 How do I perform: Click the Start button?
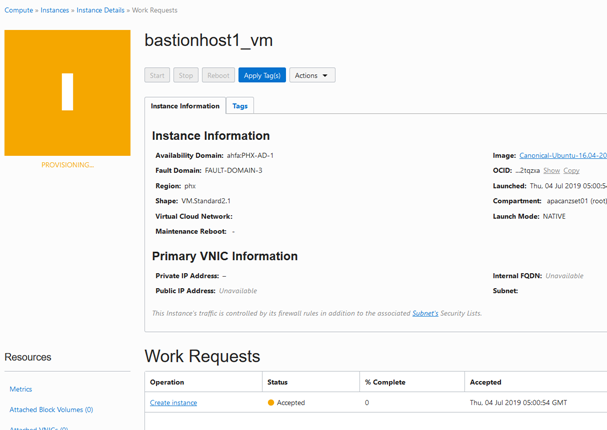(157, 75)
